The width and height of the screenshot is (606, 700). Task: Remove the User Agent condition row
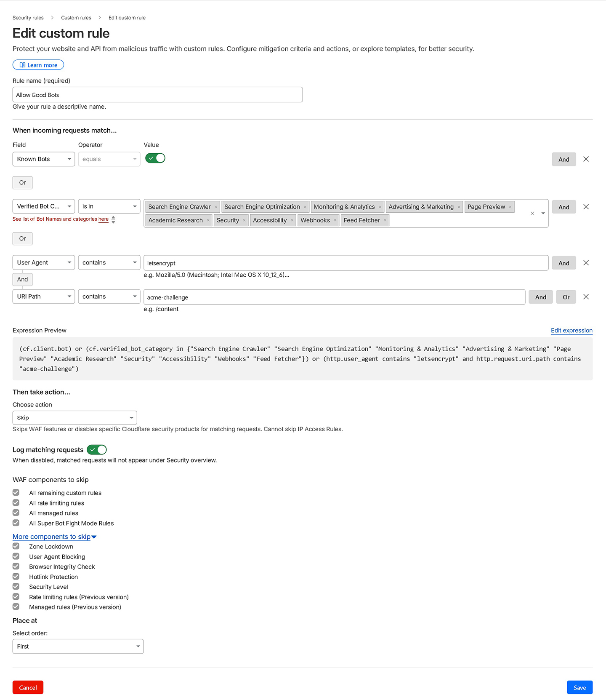[586, 263]
